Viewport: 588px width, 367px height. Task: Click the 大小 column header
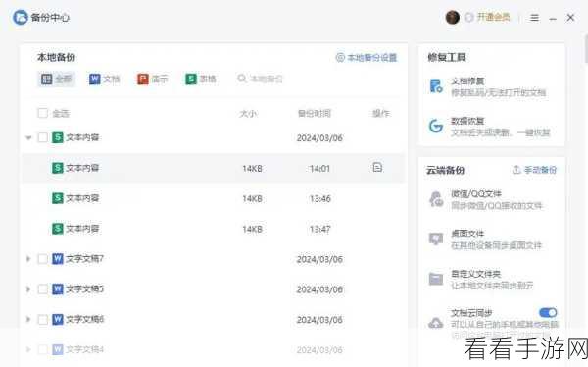tap(248, 113)
